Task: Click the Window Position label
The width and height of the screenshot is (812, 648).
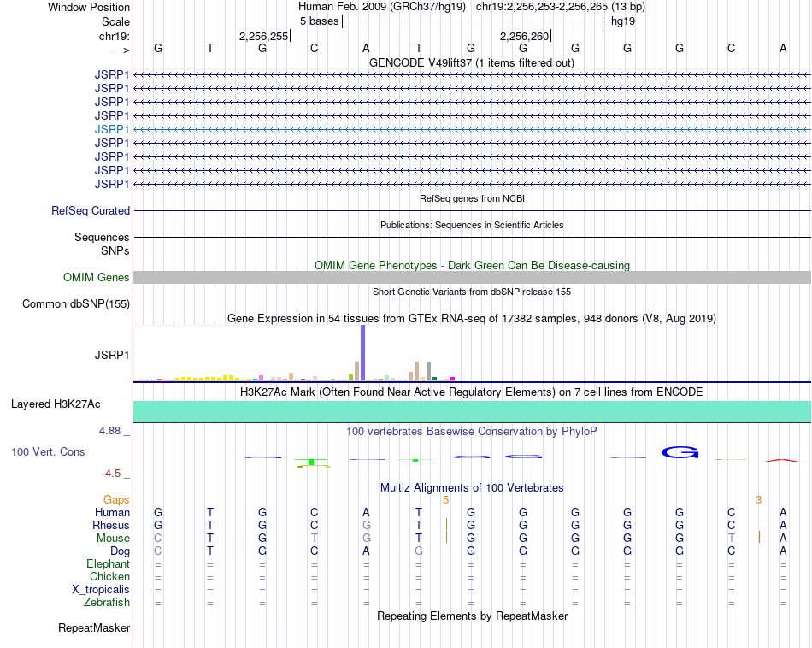Action: [89, 7]
